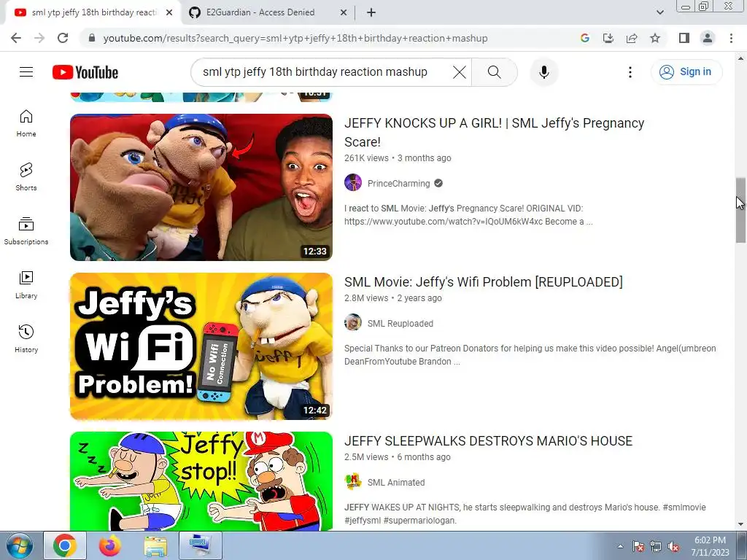Open the YouTube hamburger guide menu
The width and height of the screenshot is (747, 560).
(x=26, y=72)
